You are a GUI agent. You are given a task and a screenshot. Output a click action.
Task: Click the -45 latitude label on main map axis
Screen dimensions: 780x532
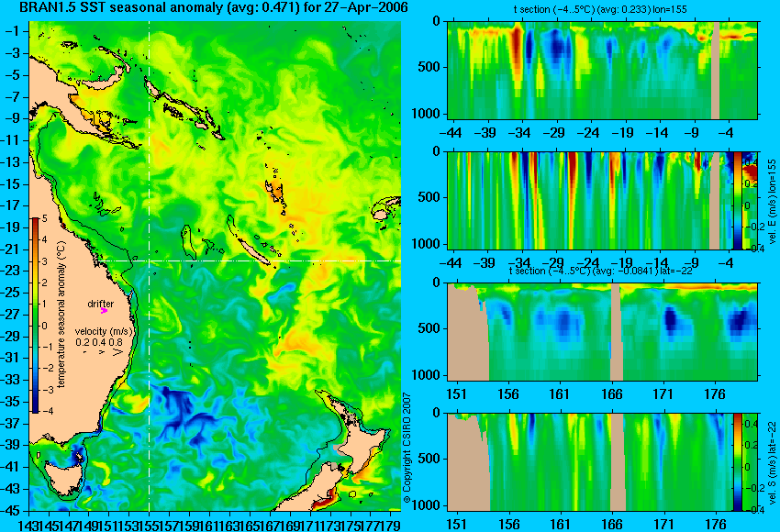tap(11, 511)
